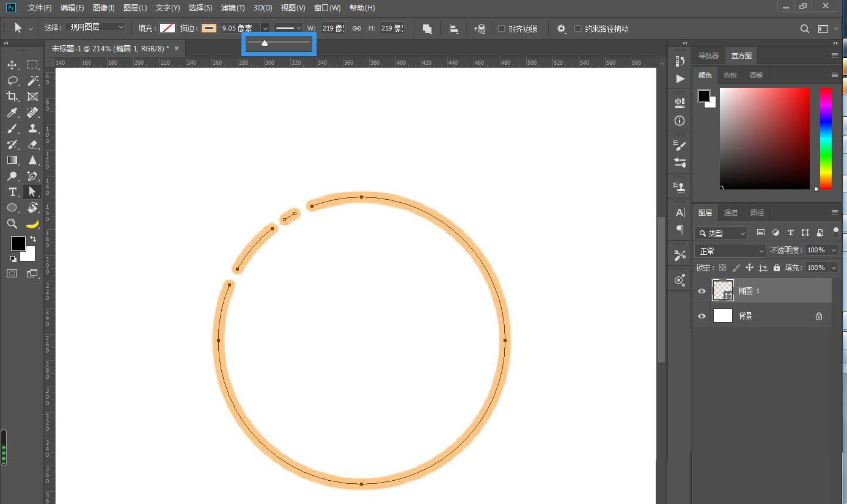This screenshot has width=847, height=504.
Task: Select the Lasso tool
Action: 12,81
